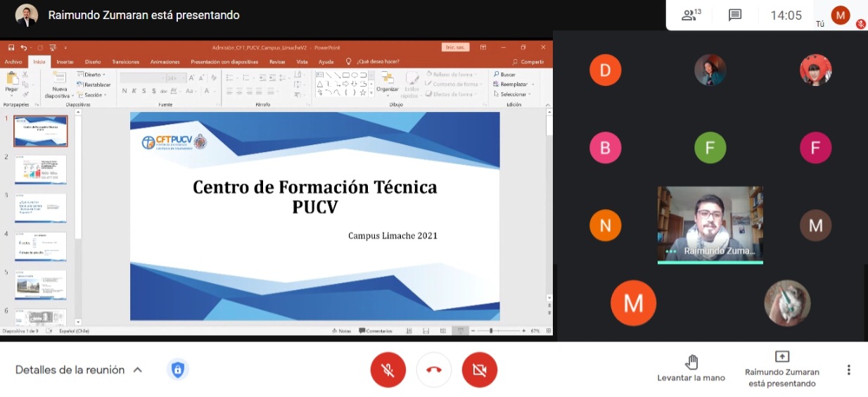The image size is (868, 397).
Task: Click participant tile with letter N
Action: [x=605, y=225]
